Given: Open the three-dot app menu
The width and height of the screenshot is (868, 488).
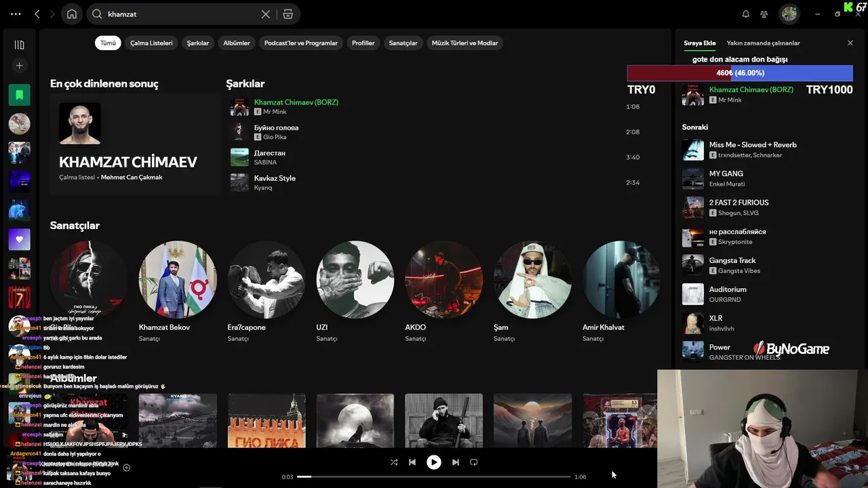Looking at the screenshot, I should (x=16, y=14).
